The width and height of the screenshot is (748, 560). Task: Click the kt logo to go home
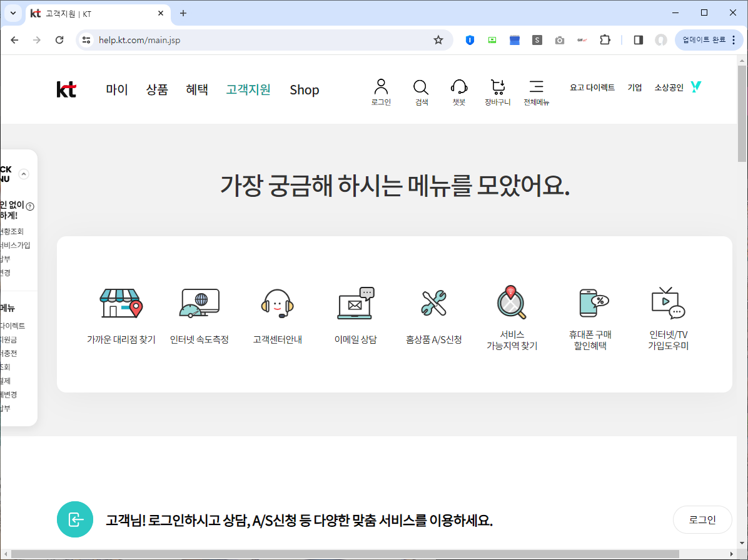[x=66, y=89]
